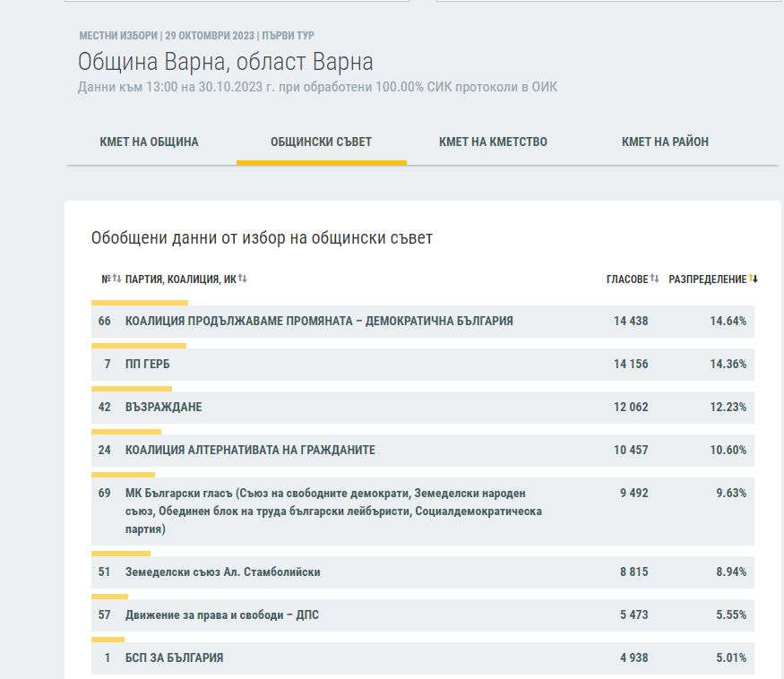784x679 pixels.
Task: Select КОАЛИЦИЯ АЛТЕРНАТИВАТА НА ГРАЖДАНИТЕ row
Action: (x=423, y=450)
